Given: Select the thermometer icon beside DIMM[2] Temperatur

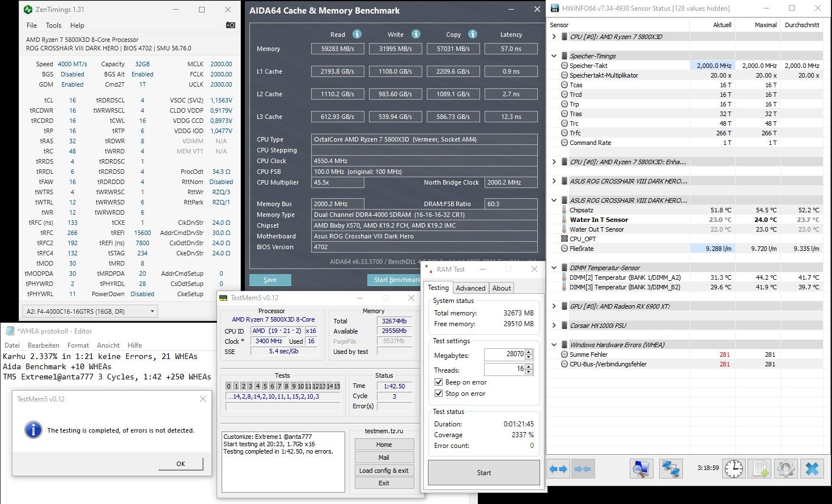Looking at the screenshot, I should [564, 277].
